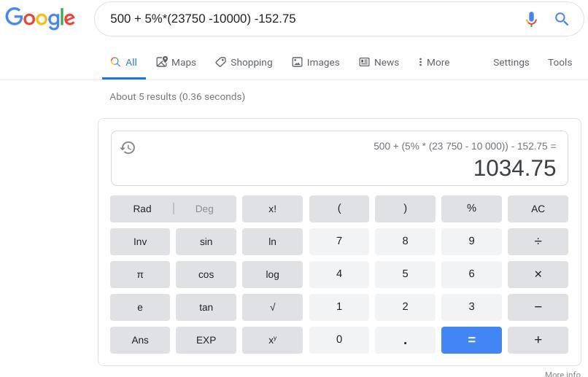
Task: Open calculator history clock icon
Action: 128,148
